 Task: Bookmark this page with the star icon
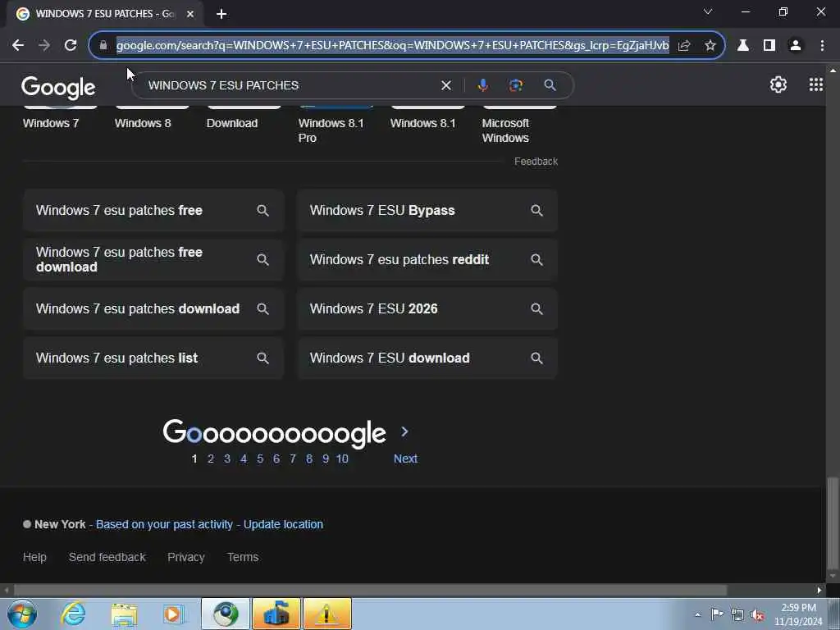[x=710, y=46]
